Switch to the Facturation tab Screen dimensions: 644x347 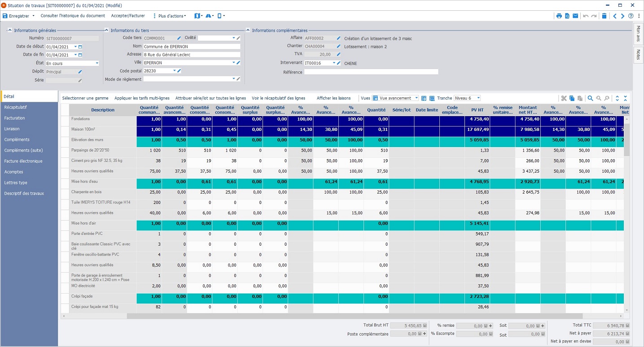(x=29, y=118)
